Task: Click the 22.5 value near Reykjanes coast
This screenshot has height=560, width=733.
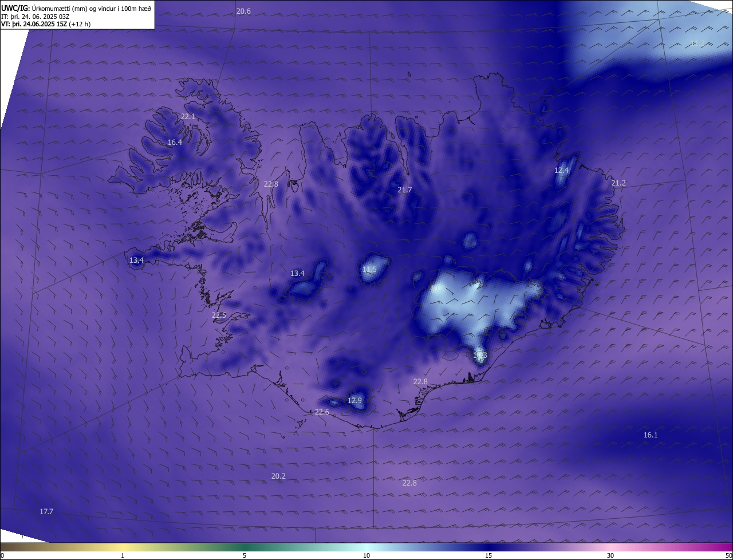Action: tap(219, 316)
